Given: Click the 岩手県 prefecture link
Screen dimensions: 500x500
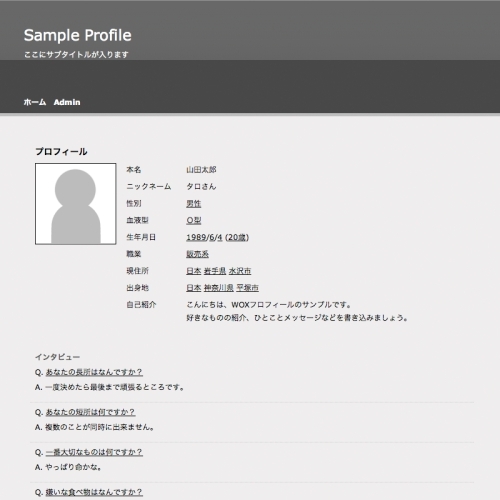Looking at the screenshot, I should [215, 271].
